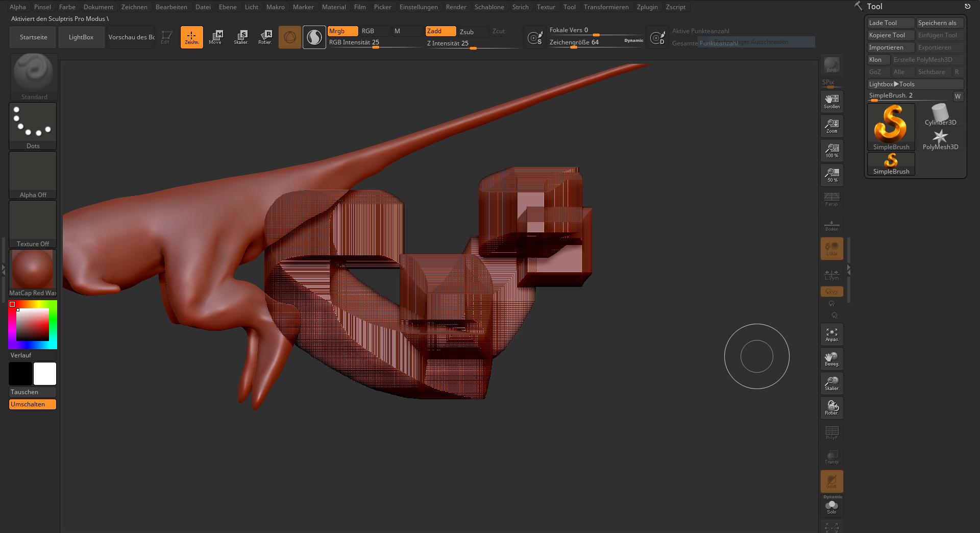Select Zadd sculpt mode
The height and width of the screenshot is (533, 980).
coord(441,31)
